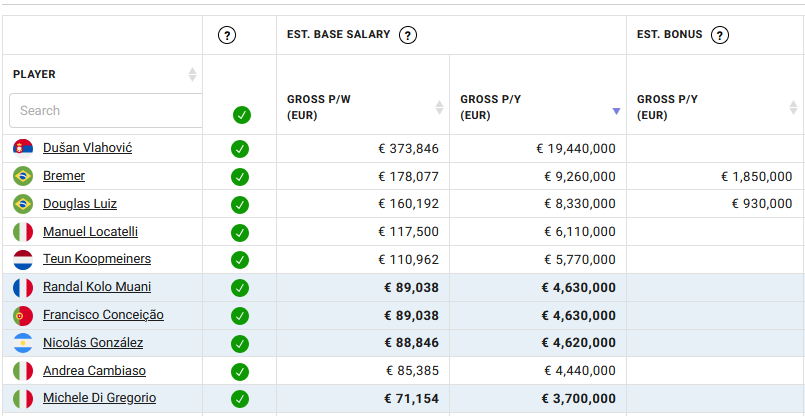Click the help icon above the checkmark column
The height and width of the screenshot is (416, 805).
pyautogui.click(x=227, y=35)
